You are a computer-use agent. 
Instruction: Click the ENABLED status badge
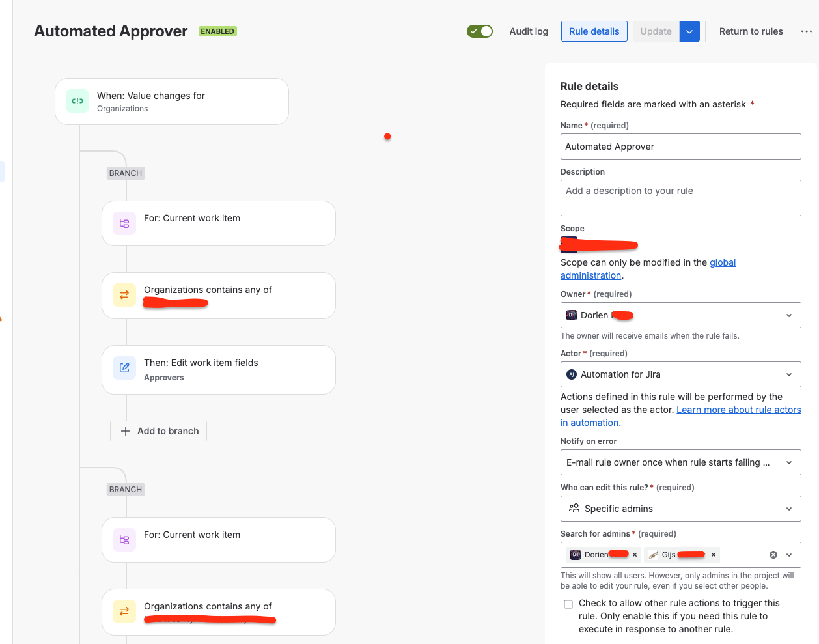click(x=217, y=31)
